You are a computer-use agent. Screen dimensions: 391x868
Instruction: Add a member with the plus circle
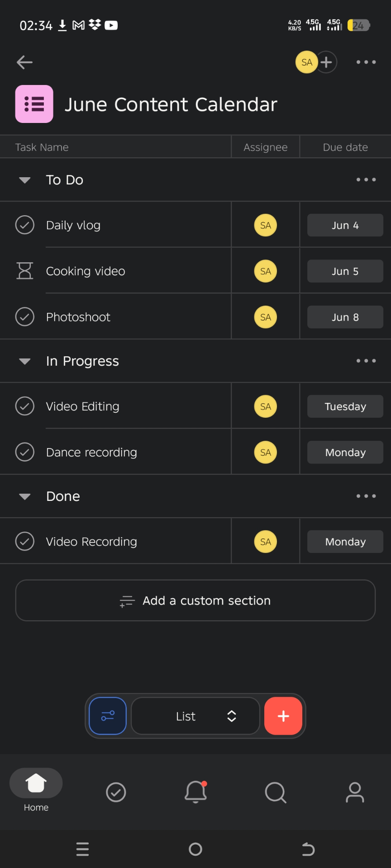[x=326, y=62]
